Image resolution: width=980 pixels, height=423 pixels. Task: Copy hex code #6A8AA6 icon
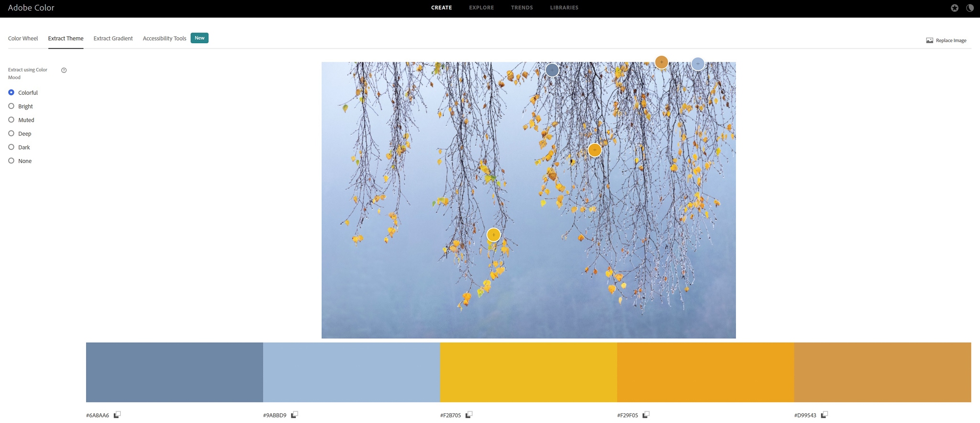(x=117, y=415)
